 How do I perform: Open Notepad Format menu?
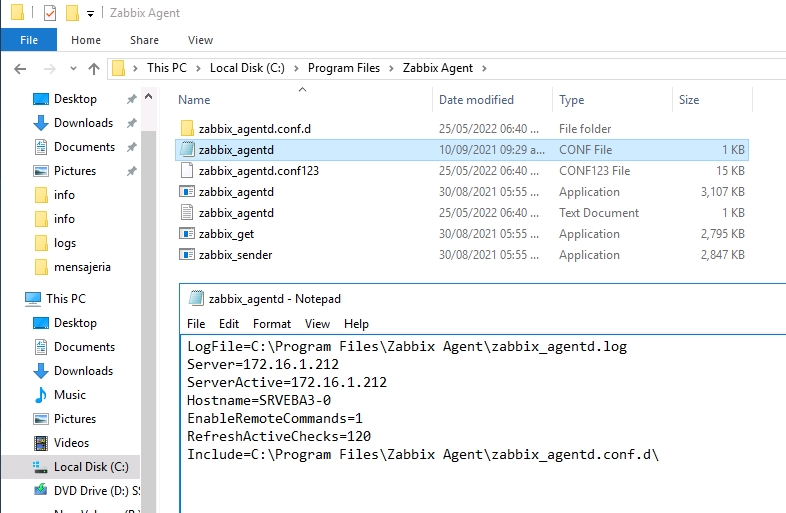[272, 324]
